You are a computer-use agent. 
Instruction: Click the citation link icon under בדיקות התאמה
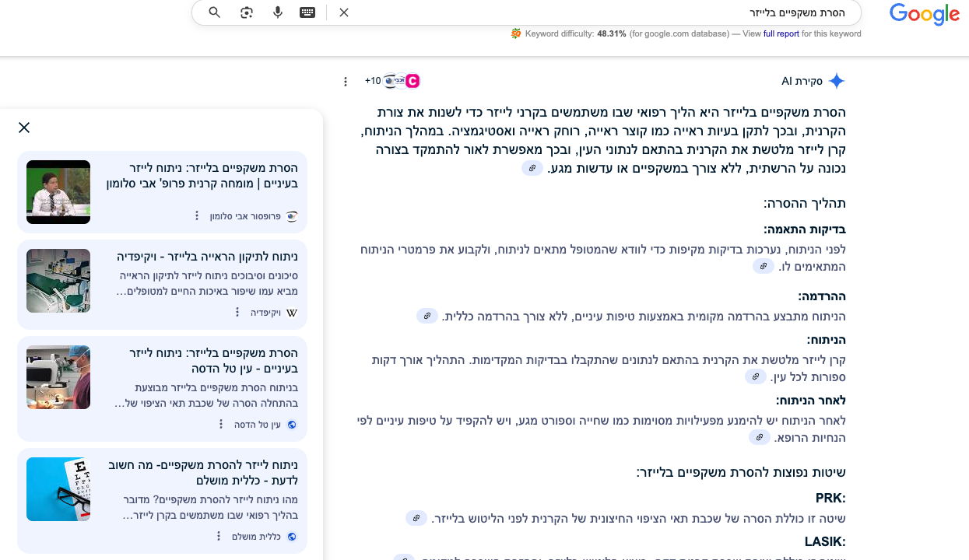click(x=764, y=267)
